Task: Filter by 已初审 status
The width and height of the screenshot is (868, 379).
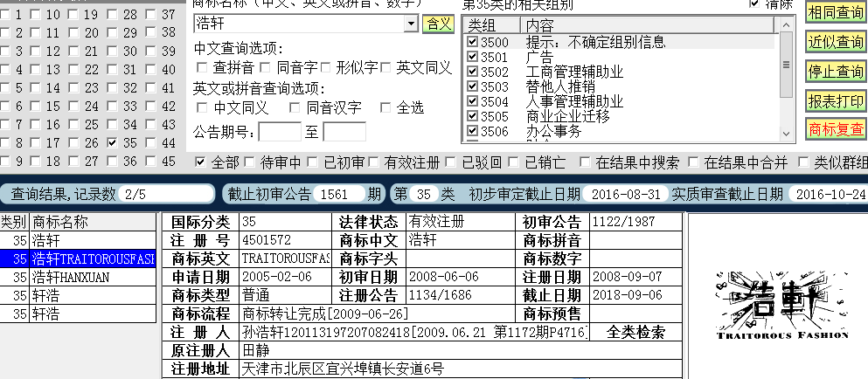Action: click(x=313, y=162)
